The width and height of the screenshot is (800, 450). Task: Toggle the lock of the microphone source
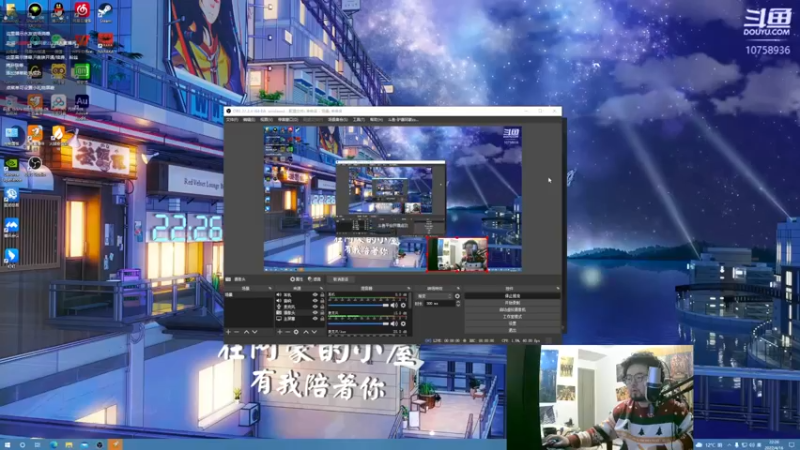pyautogui.click(x=322, y=307)
